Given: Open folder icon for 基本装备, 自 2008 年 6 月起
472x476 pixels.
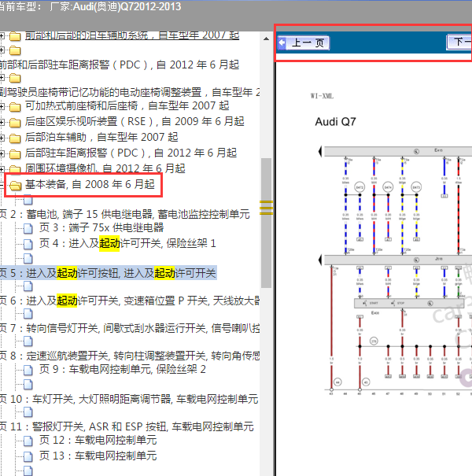Looking at the screenshot, I should click(15, 185).
